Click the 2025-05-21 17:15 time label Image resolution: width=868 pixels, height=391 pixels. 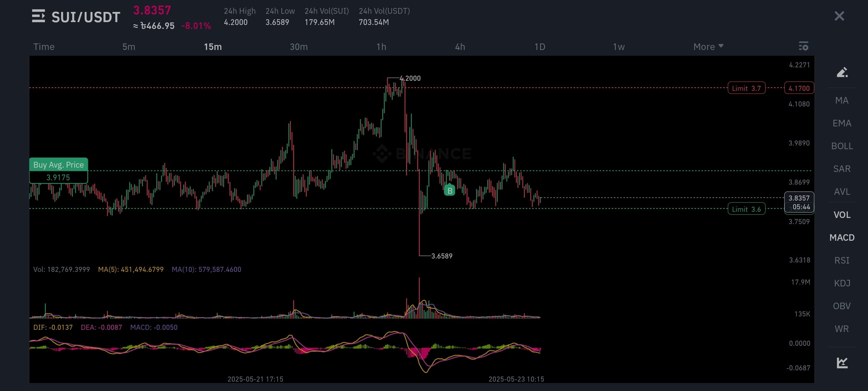click(x=255, y=379)
